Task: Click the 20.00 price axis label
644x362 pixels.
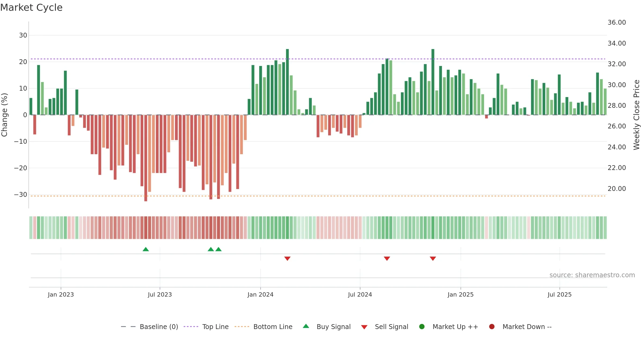Action: pyautogui.click(x=617, y=189)
